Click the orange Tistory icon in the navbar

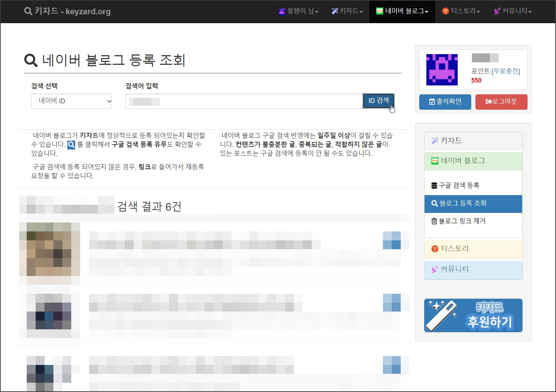coord(445,11)
